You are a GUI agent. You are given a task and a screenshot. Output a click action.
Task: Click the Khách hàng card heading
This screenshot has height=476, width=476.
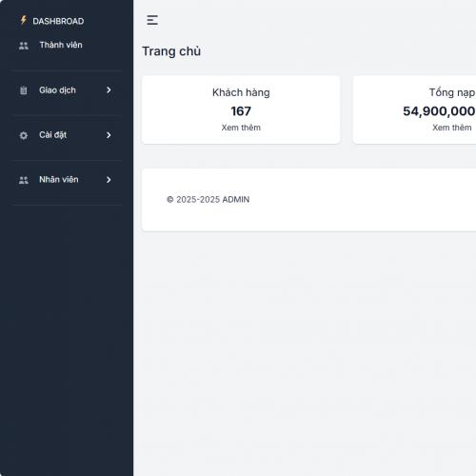[241, 92]
